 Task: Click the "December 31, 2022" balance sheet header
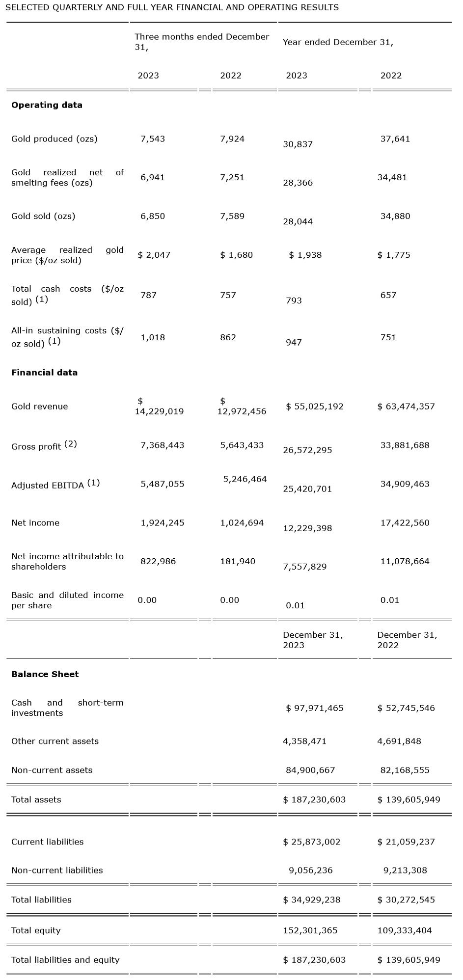(407, 640)
